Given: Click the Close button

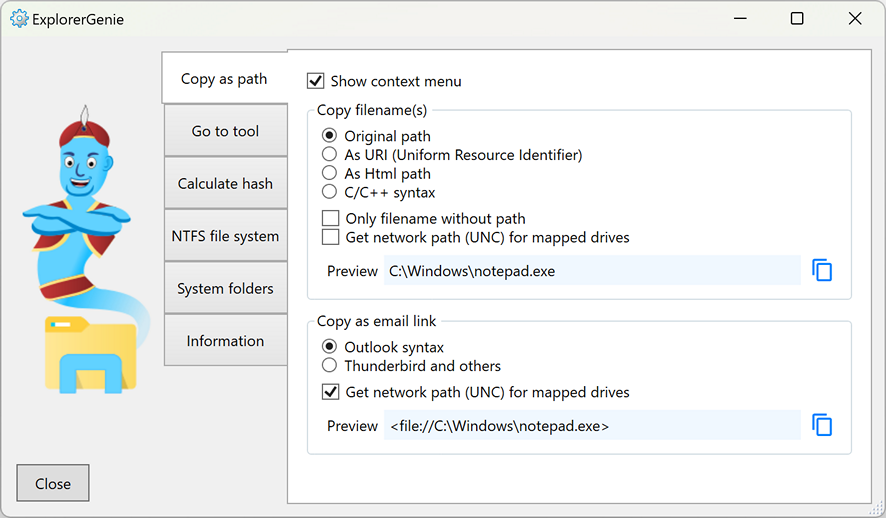Looking at the screenshot, I should 53,483.
